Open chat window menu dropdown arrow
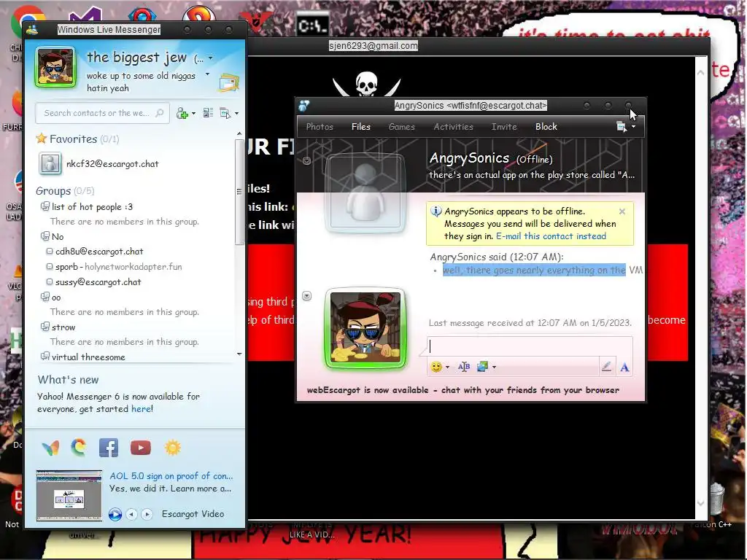The height and width of the screenshot is (560, 747). tap(633, 127)
